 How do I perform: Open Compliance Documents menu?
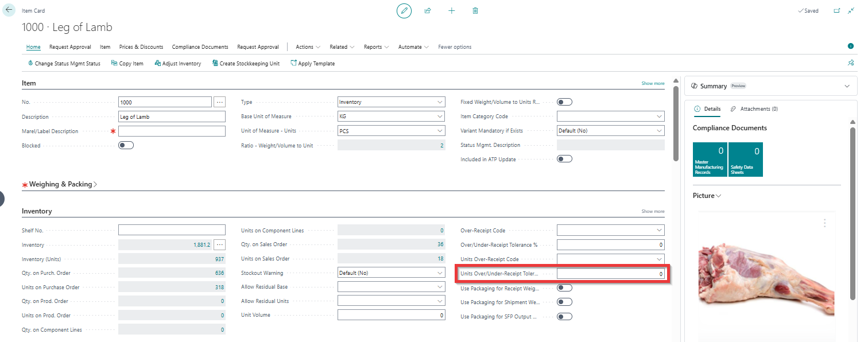(200, 47)
